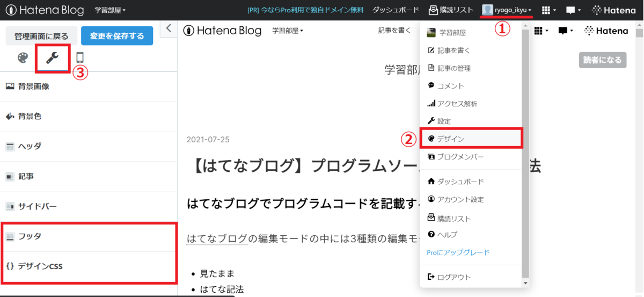The width and height of the screenshot is (644, 297).
Task: Open 購読リスト in top bar
Action: click(x=451, y=10)
